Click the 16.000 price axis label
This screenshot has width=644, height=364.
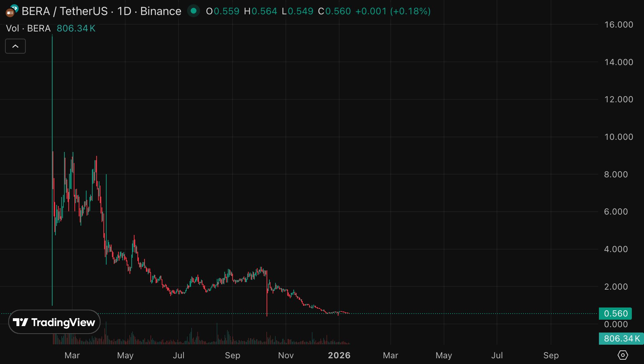pos(619,25)
